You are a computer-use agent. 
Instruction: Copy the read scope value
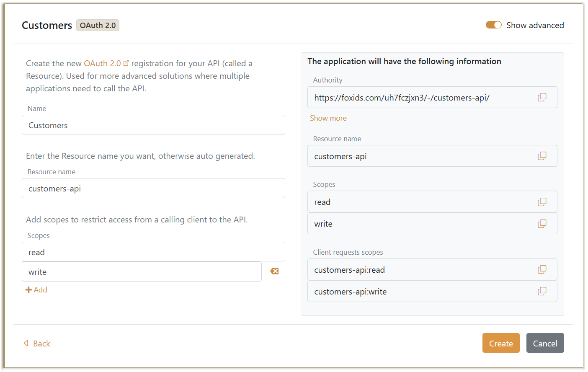pyautogui.click(x=542, y=202)
